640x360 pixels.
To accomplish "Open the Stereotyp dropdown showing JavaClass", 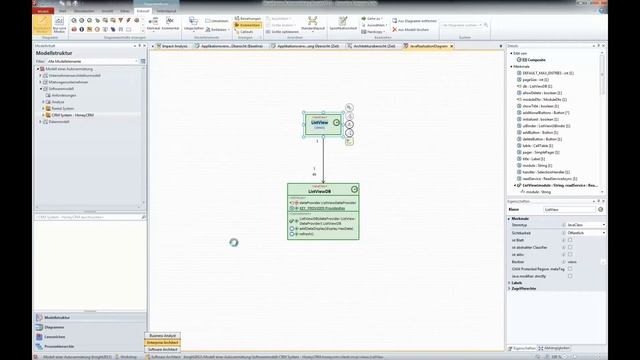I will tap(586, 225).
